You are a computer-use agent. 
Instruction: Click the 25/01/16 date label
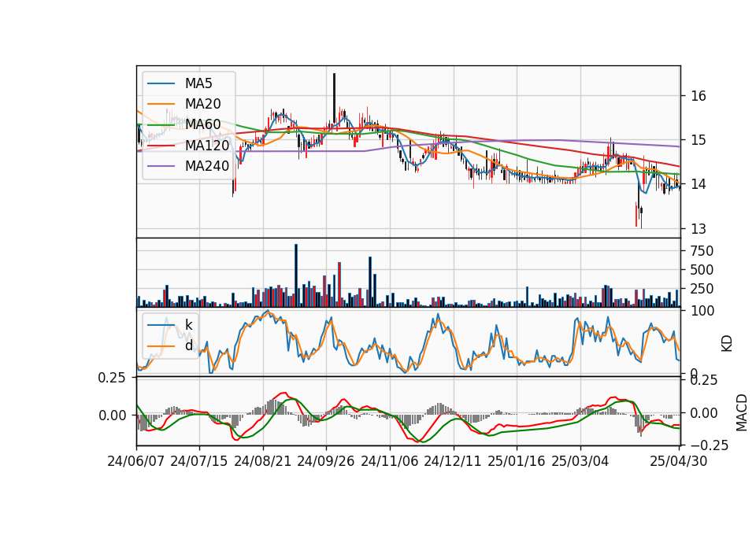pos(517,461)
